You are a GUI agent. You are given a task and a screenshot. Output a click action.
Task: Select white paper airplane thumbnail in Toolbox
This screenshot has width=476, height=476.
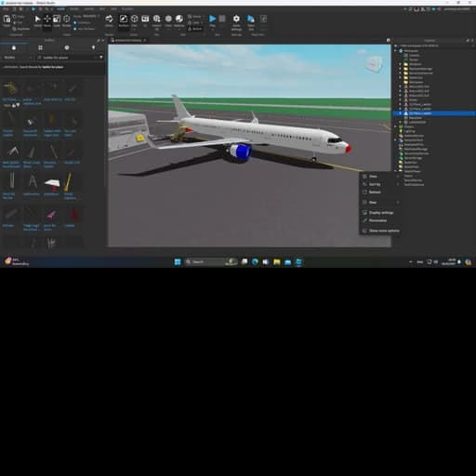52,183
